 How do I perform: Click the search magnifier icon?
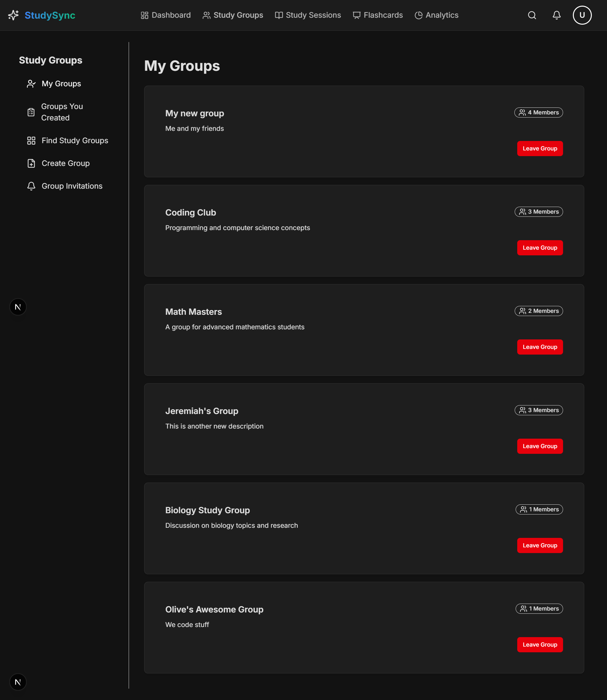(532, 15)
